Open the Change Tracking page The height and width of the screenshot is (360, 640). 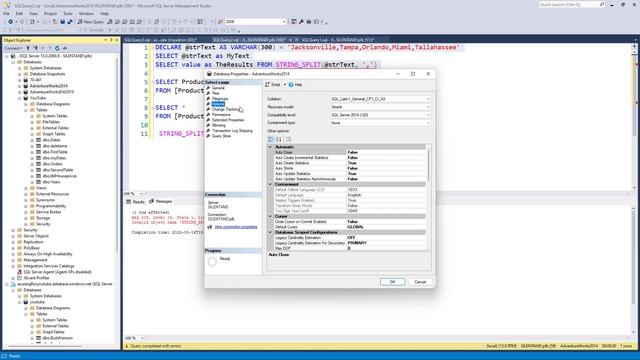(x=226, y=109)
